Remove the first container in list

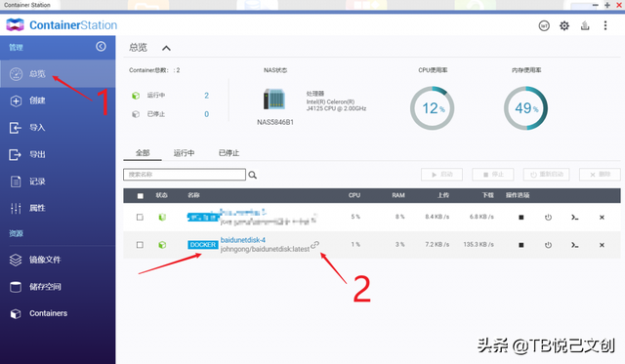pyautogui.click(x=602, y=218)
